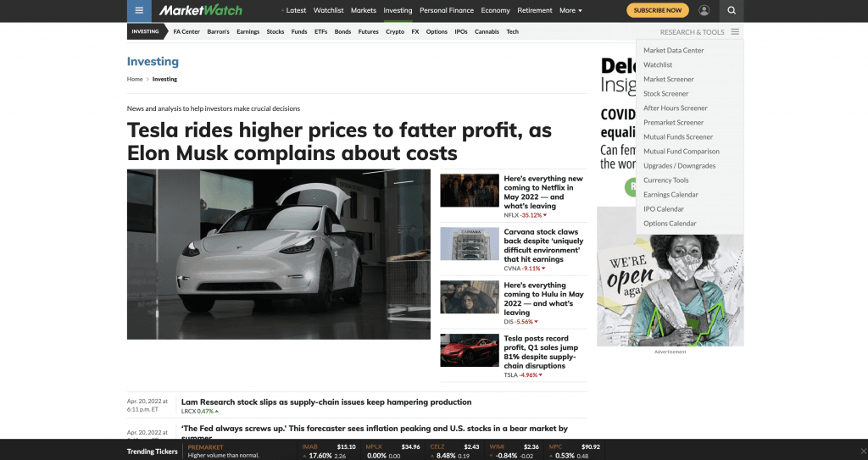The width and height of the screenshot is (868, 460).
Task: Toggle the Research & Tools menu icon
Action: [735, 32]
